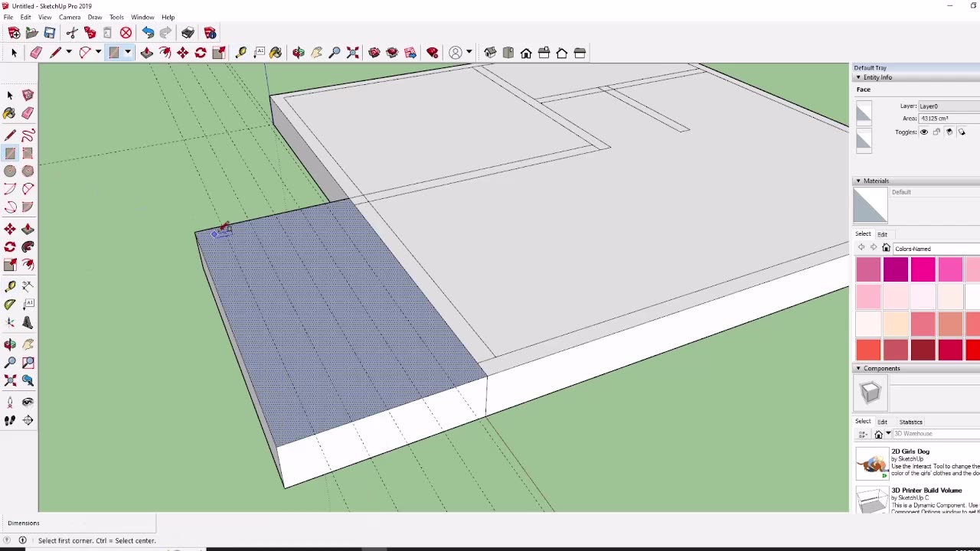
Task: Open the File menu
Action: (8, 17)
